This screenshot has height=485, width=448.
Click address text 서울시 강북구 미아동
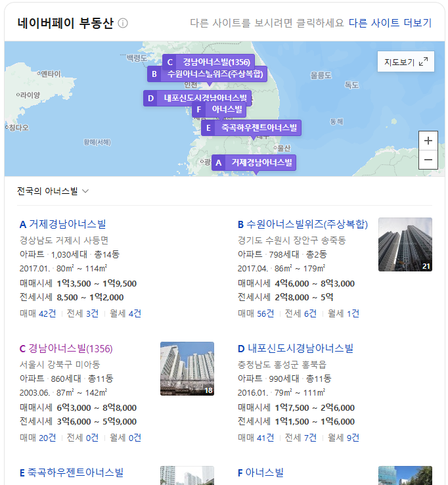(x=60, y=365)
